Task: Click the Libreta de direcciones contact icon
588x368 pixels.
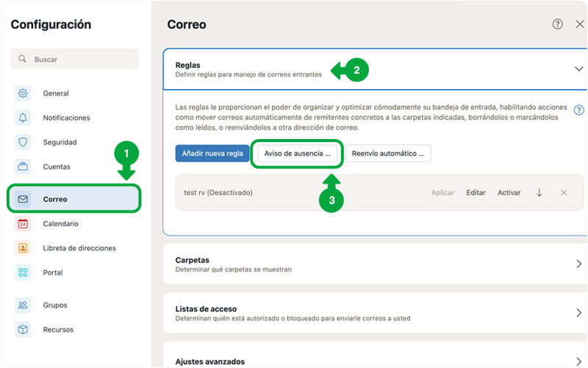Action: pyautogui.click(x=23, y=248)
